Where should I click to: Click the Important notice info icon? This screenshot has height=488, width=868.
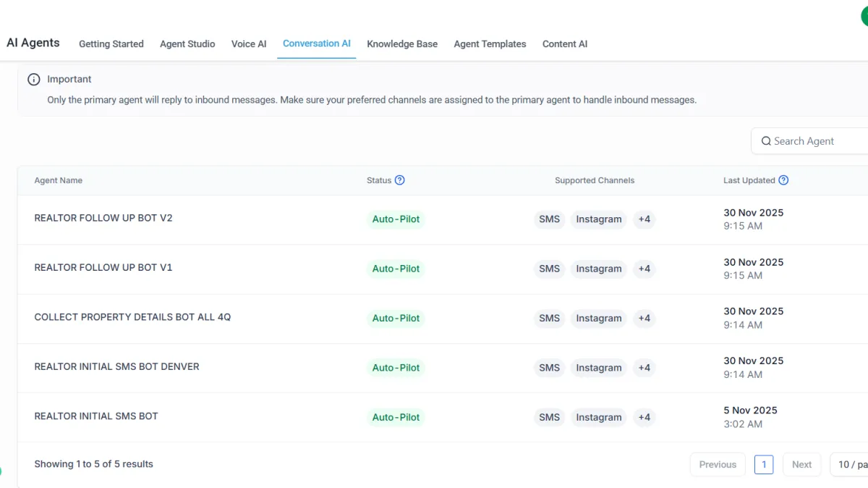[34, 80]
